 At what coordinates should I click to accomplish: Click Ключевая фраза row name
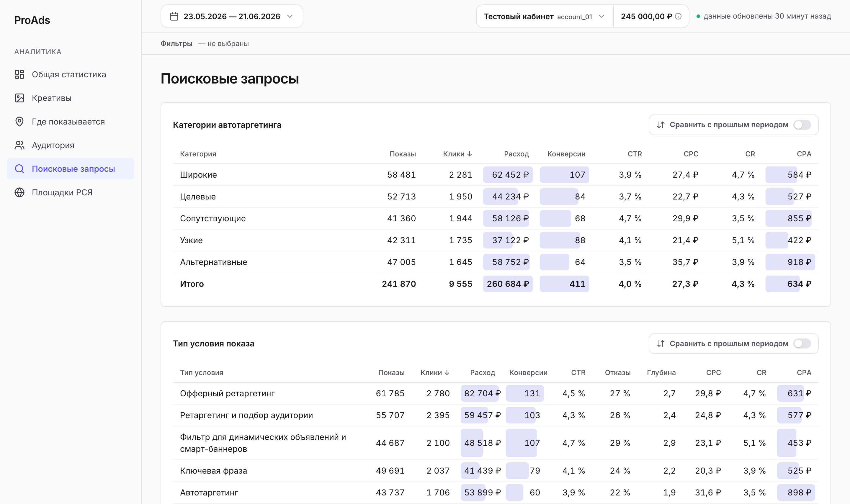point(214,471)
